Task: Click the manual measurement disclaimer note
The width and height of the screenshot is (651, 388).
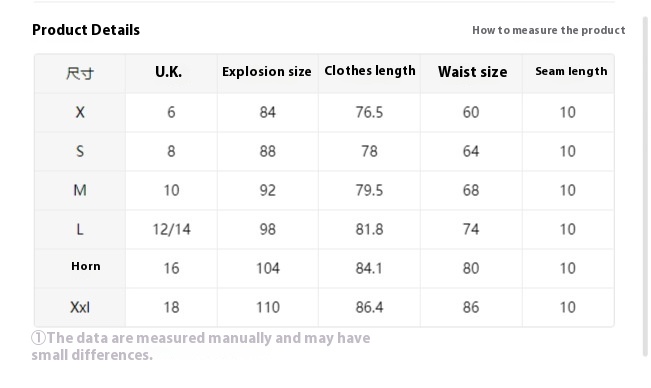Action: click(201, 347)
